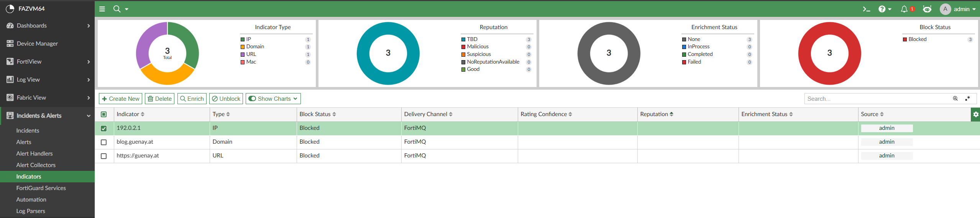Toggle the Show Charts switch
Image resolution: width=980 pixels, height=218 pixels.
click(252, 98)
